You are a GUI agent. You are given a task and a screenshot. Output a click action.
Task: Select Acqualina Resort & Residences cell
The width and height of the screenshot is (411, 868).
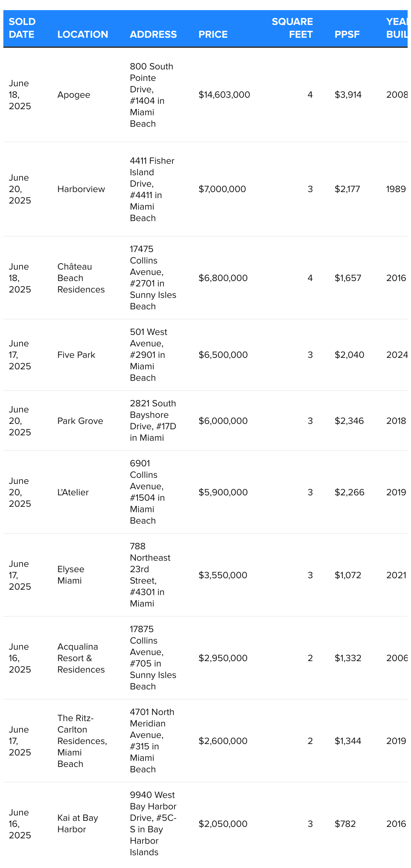(x=81, y=658)
